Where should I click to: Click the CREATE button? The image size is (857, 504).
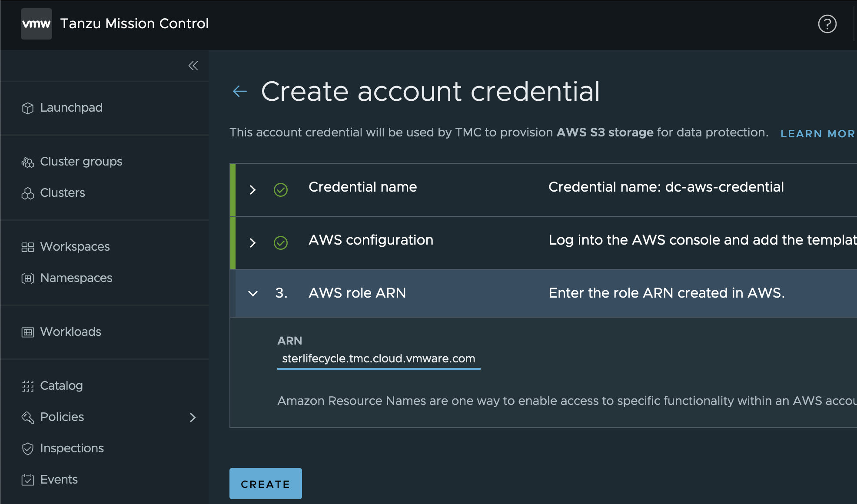[265, 484]
